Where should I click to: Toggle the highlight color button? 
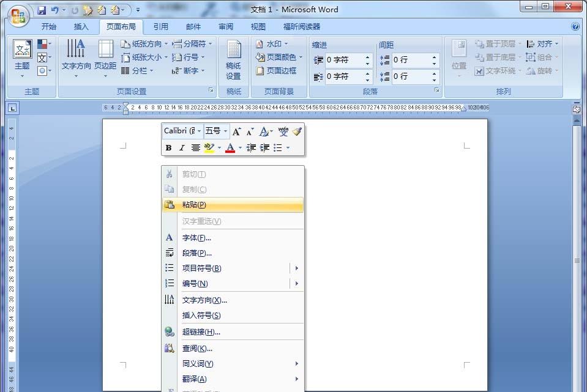coord(210,147)
